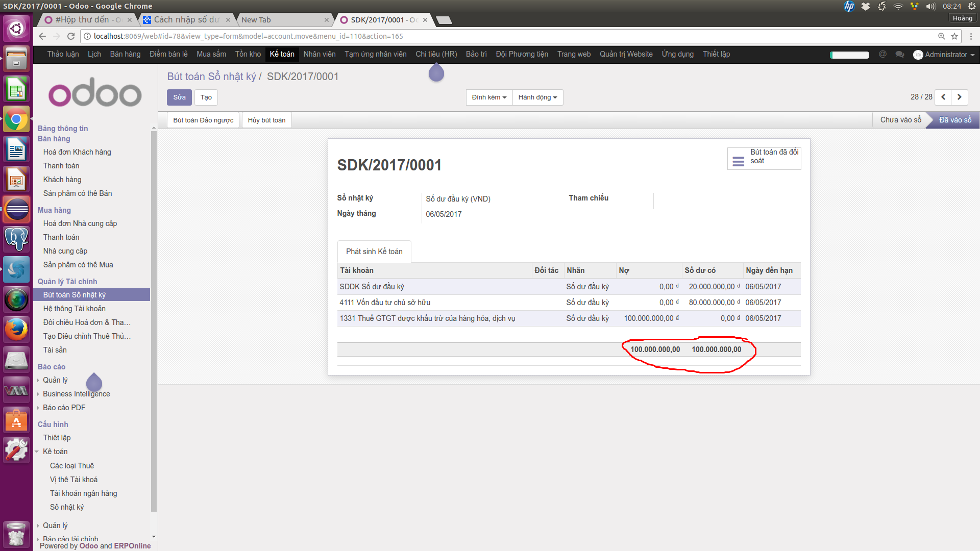Screen dimensions: 980x551
Task: Click Hủy bút toán button
Action: tap(266, 120)
